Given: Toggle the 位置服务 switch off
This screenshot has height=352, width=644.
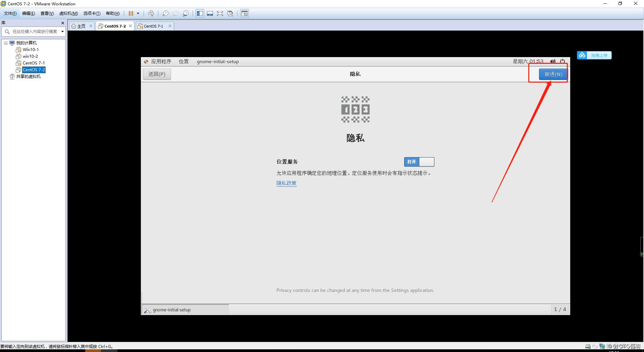Looking at the screenshot, I should (419, 162).
